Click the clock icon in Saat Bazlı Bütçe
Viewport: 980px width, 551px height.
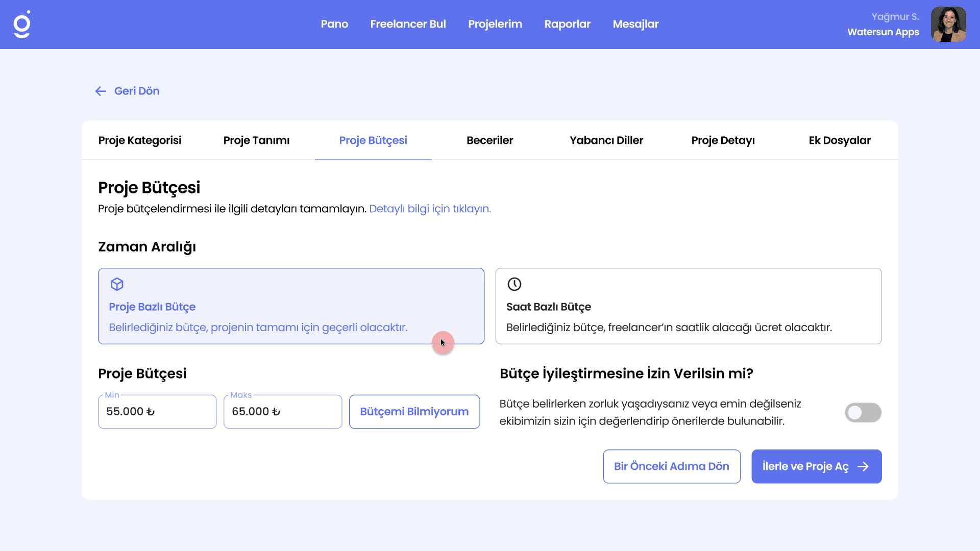coord(514,284)
